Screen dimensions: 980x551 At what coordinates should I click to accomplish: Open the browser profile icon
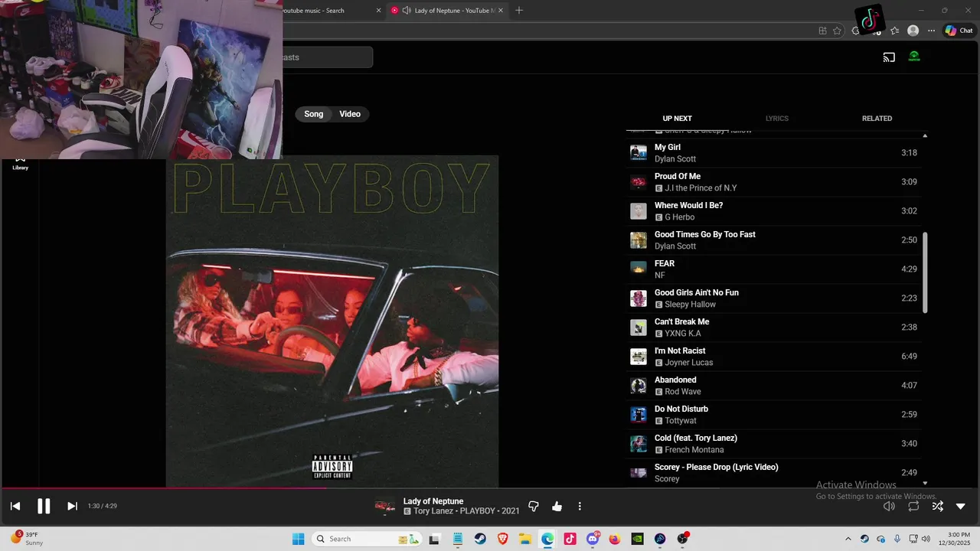913,31
